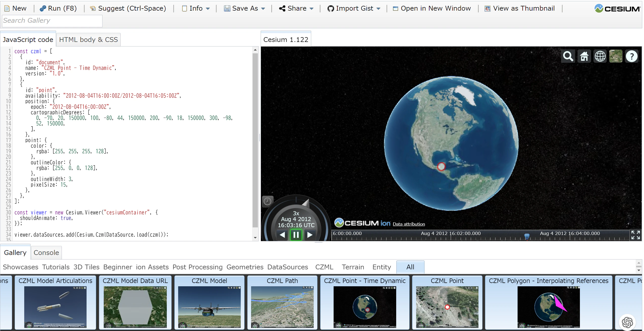Click the Home view button in viewer
Image resolution: width=644 pixels, height=331 pixels.
pyautogui.click(x=584, y=56)
